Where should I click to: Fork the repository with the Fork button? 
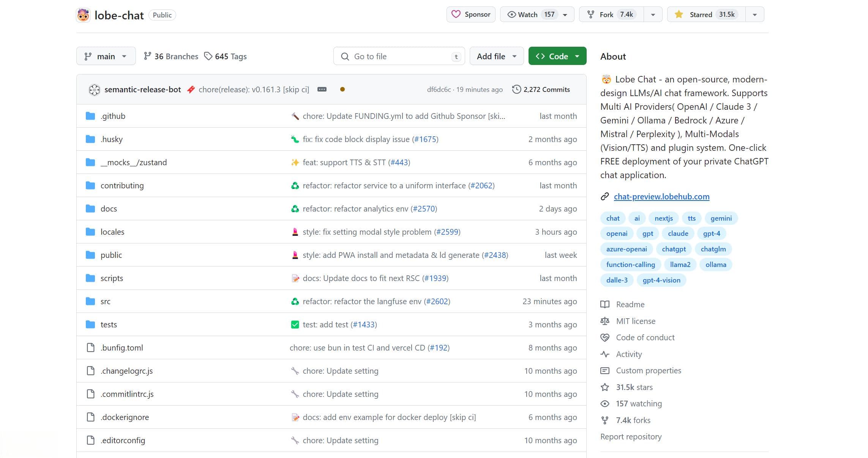click(611, 14)
